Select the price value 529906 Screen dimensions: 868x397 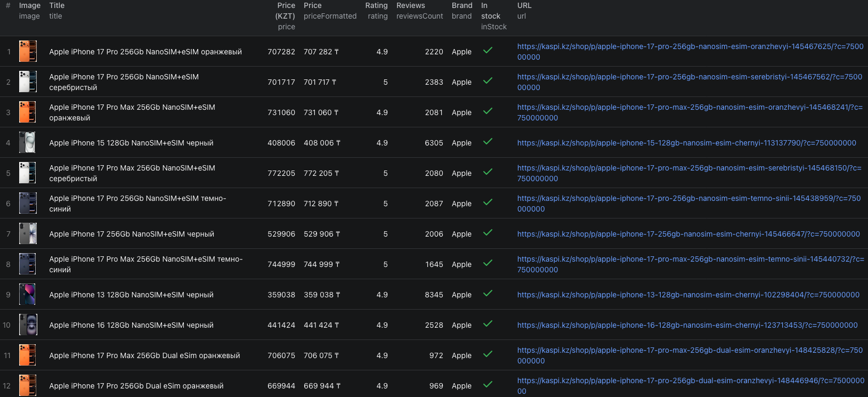[281, 234]
